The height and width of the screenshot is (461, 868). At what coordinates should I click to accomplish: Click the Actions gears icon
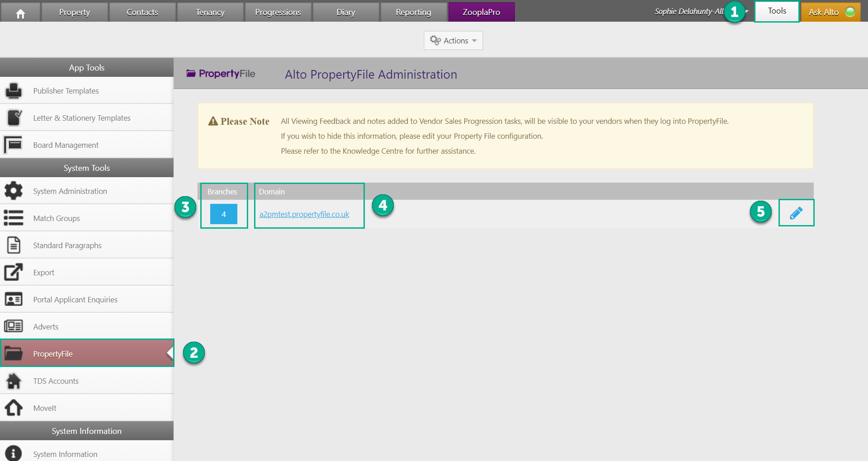coord(435,40)
